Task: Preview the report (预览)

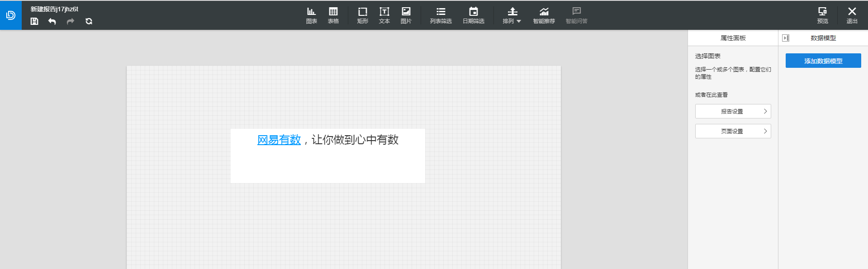Action: click(x=823, y=15)
